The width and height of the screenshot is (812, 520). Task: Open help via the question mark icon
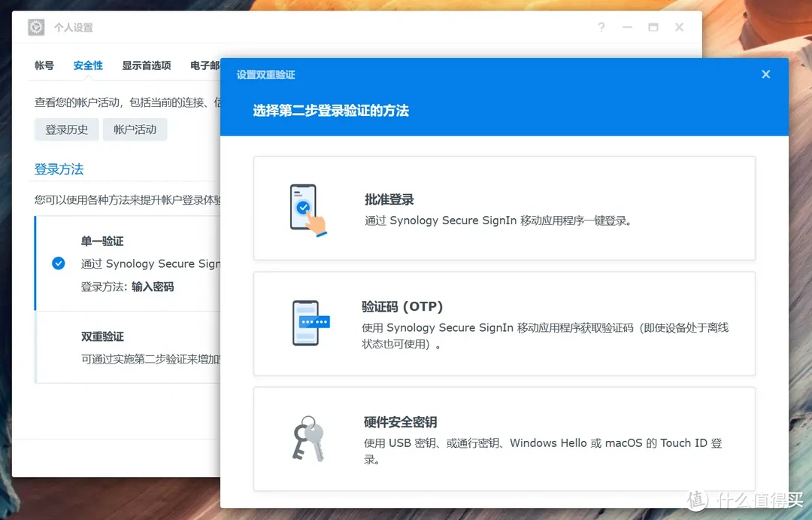point(601,27)
